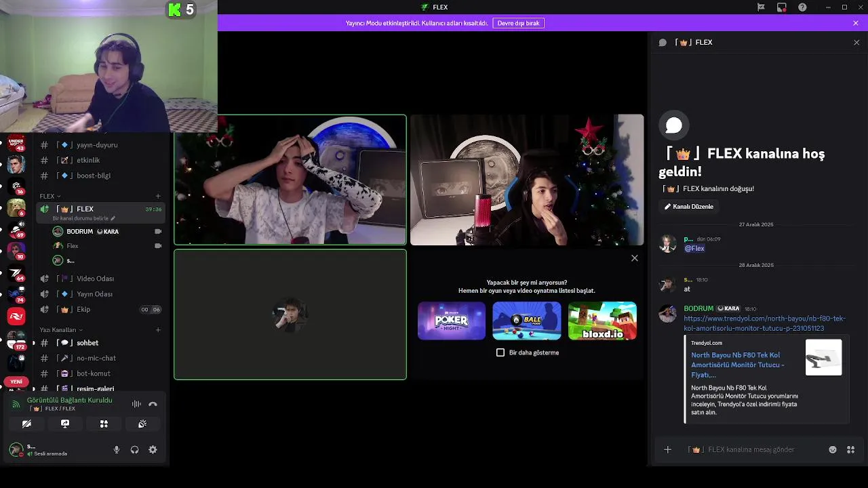Open the Trendyol URL link in chat
This screenshot has height=488, width=868.
click(x=764, y=323)
